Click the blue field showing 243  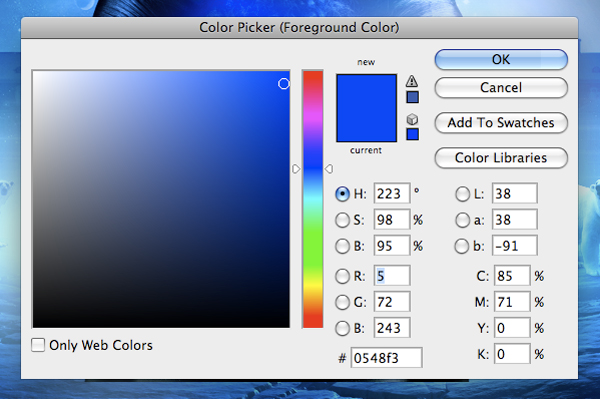(392, 328)
